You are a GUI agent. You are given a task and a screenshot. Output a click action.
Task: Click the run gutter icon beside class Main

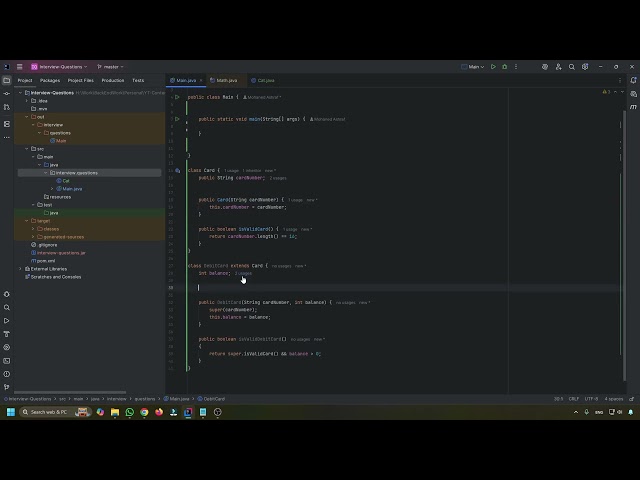point(178,97)
